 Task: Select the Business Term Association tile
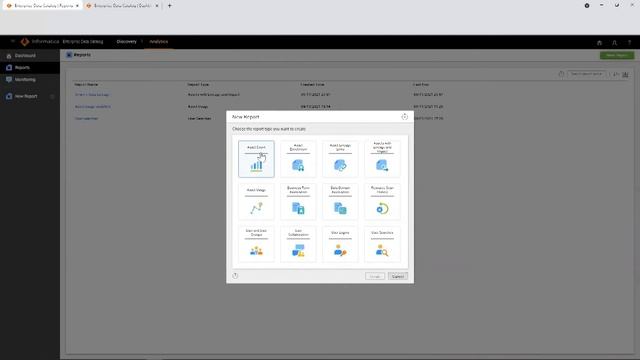point(298,202)
